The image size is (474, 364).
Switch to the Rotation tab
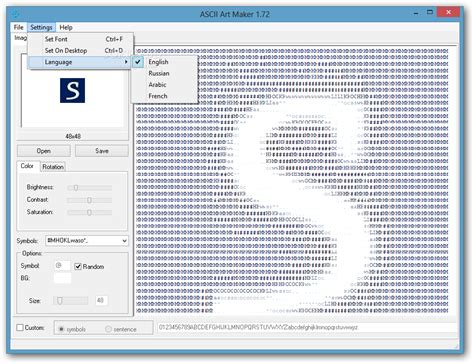(53, 167)
